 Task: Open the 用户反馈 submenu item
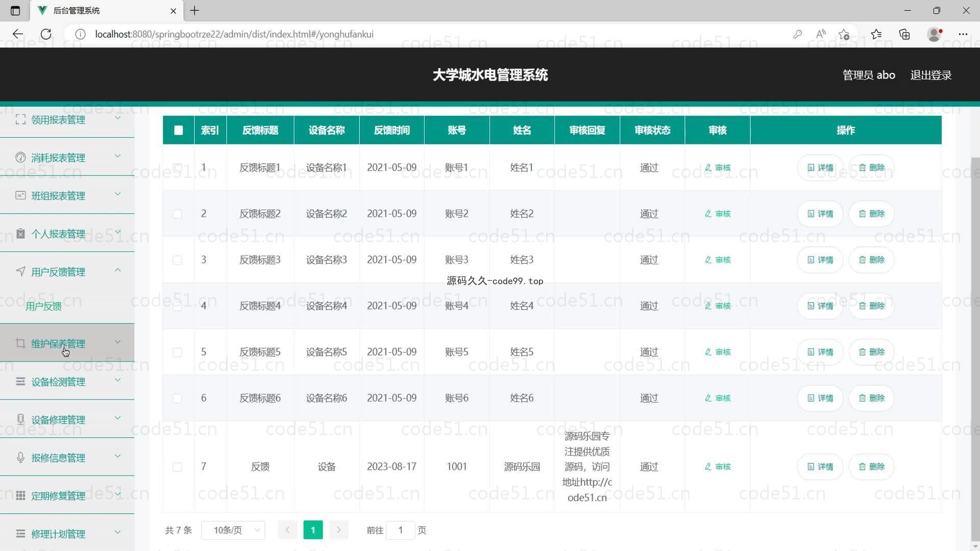43,306
